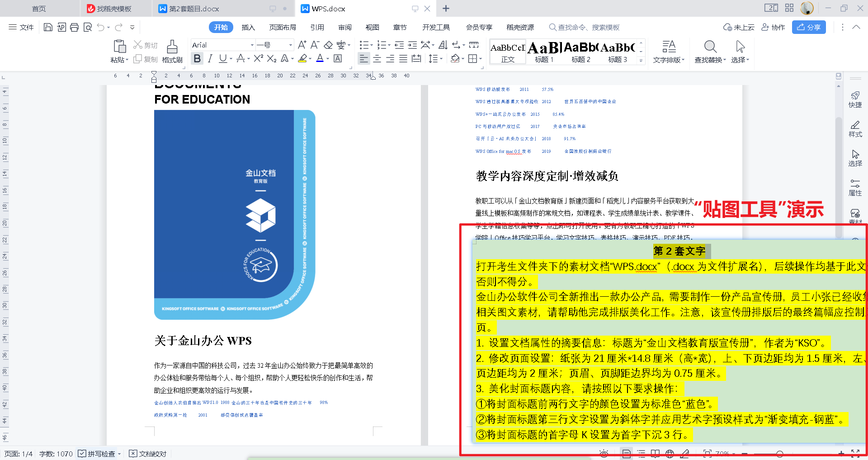Screen dimensions: 868x460
Task: Apply subscript X₂ formatting
Action: [x=271, y=58]
